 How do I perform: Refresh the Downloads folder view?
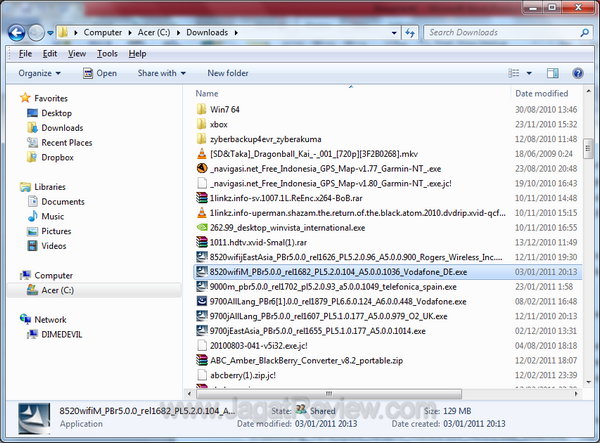[x=410, y=33]
